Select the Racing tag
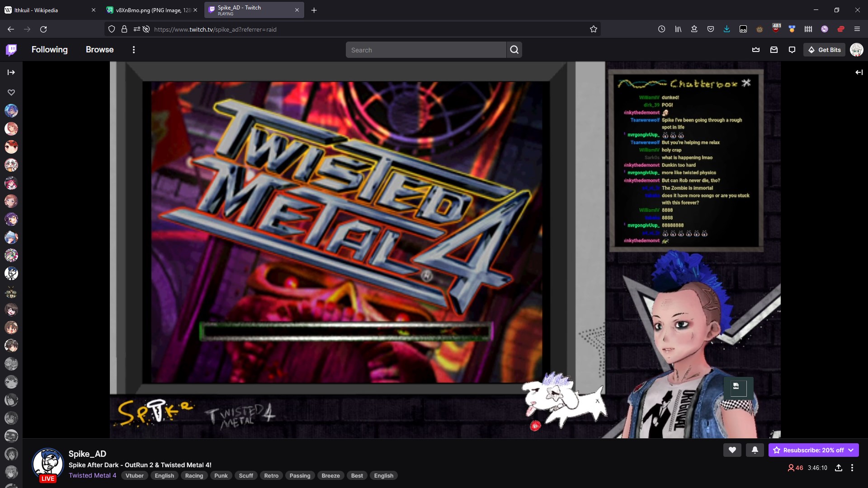The width and height of the screenshot is (868, 488). 194,475
